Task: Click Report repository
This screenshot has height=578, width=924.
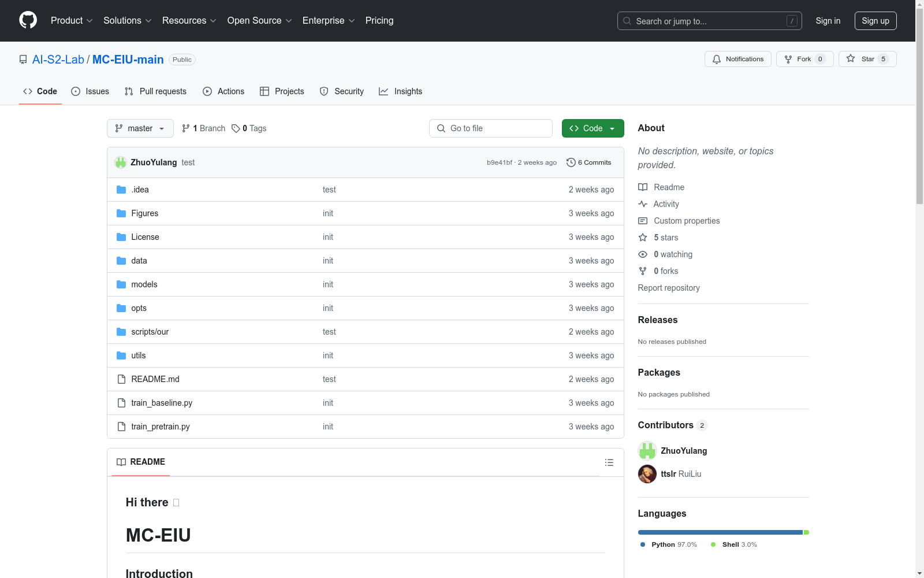Action: [669, 288]
